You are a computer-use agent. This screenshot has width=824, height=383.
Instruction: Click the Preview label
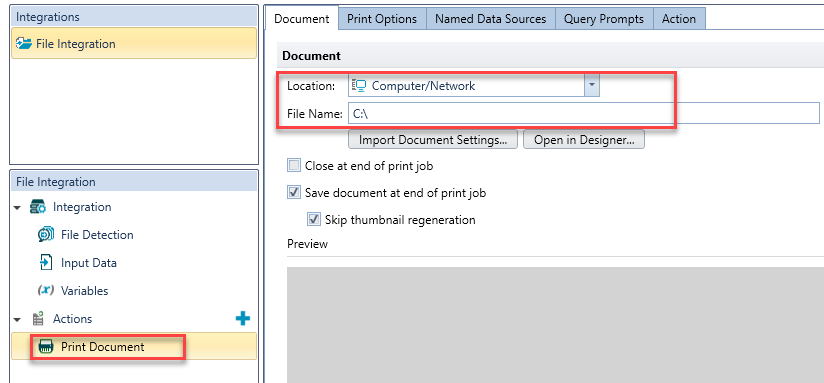coord(307,244)
